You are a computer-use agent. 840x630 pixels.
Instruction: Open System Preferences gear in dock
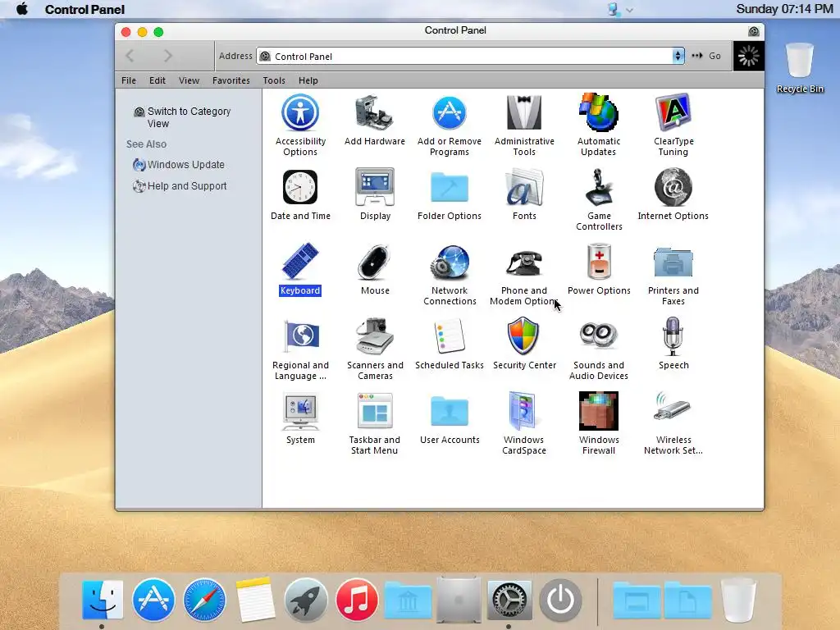pyautogui.click(x=509, y=600)
